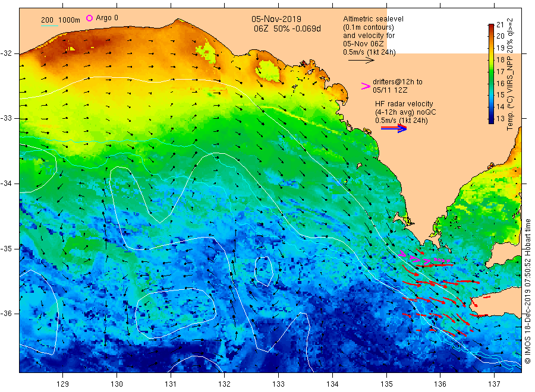The height and width of the screenshot is (392, 535).
Task: Click the black altimetric velocity scale arrow
Action: point(361,61)
